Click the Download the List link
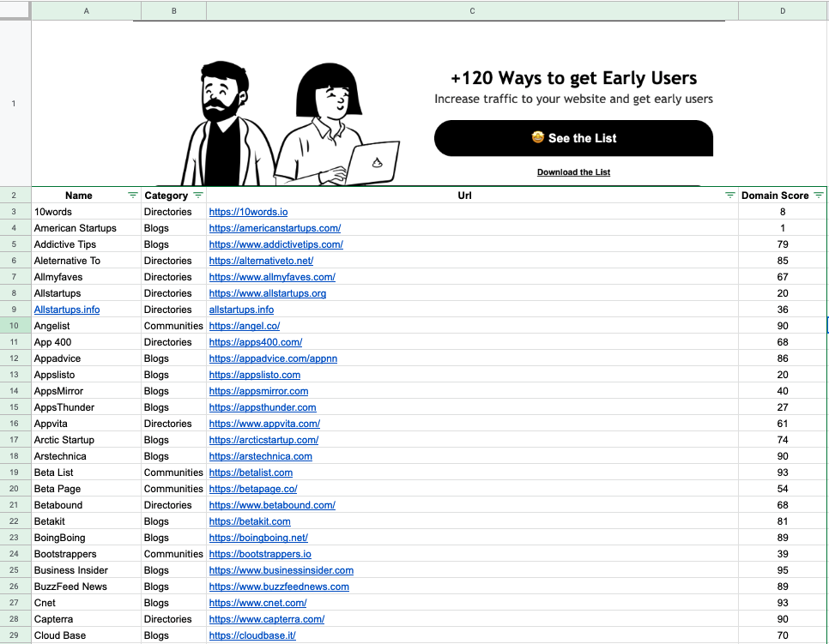 click(573, 172)
